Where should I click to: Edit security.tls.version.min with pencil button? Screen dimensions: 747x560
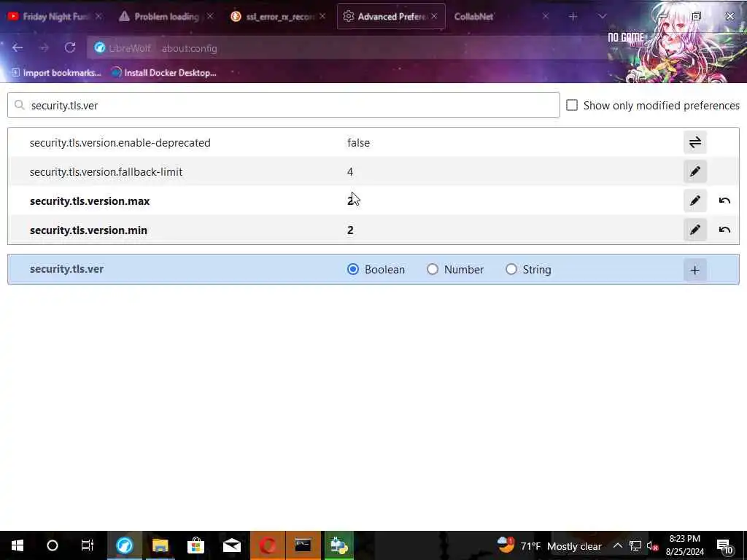coord(694,230)
